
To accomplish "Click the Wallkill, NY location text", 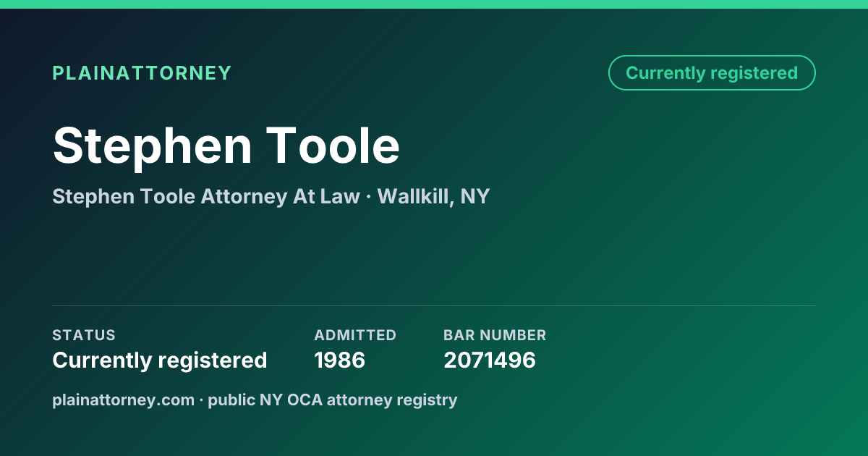I will pyautogui.click(x=433, y=196).
